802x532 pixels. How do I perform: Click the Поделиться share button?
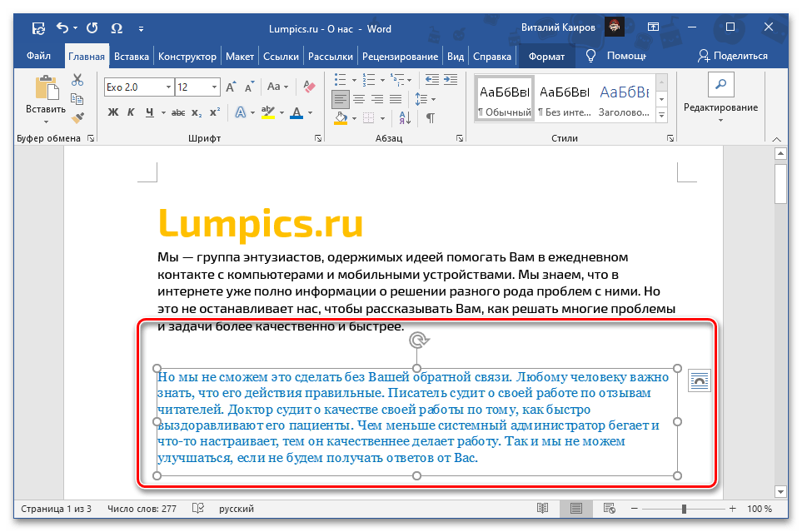733,56
